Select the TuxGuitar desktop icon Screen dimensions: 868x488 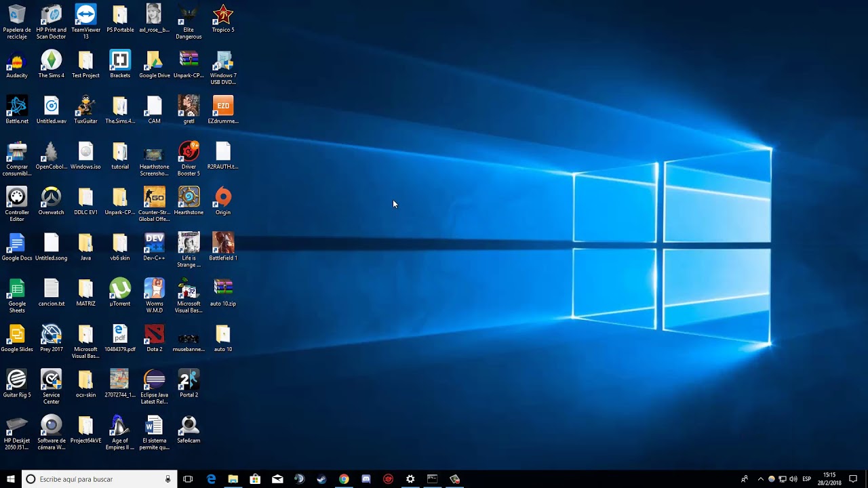tap(85, 110)
